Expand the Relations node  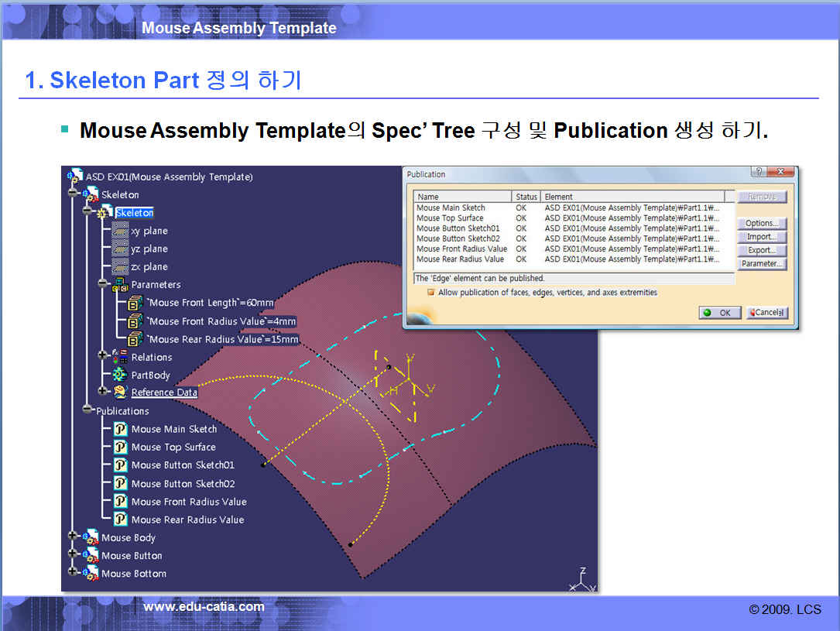tap(102, 355)
